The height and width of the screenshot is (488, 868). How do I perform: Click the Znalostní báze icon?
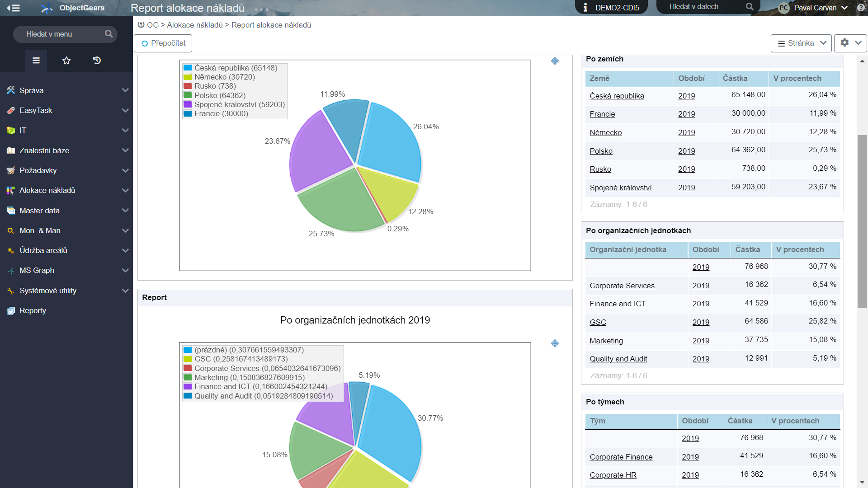[x=11, y=150]
